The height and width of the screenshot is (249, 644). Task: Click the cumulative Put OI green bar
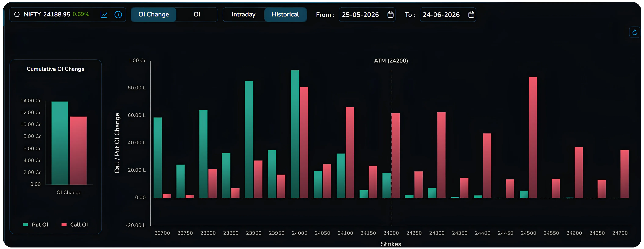[x=60, y=143]
